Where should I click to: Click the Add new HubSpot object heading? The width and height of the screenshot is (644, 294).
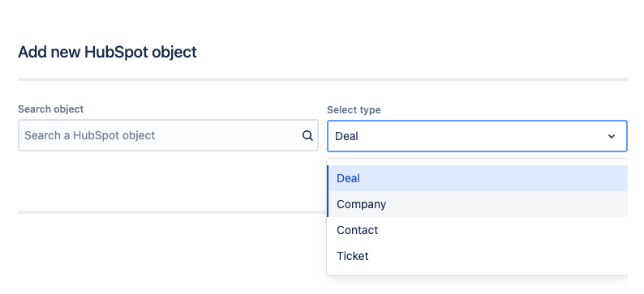tap(107, 52)
